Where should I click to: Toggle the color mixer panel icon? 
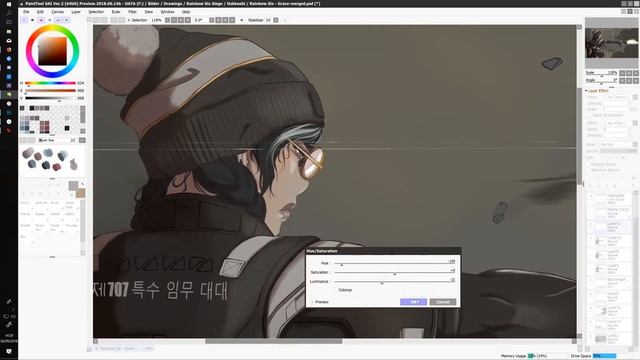pyautogui.click(x=49, y=20)
